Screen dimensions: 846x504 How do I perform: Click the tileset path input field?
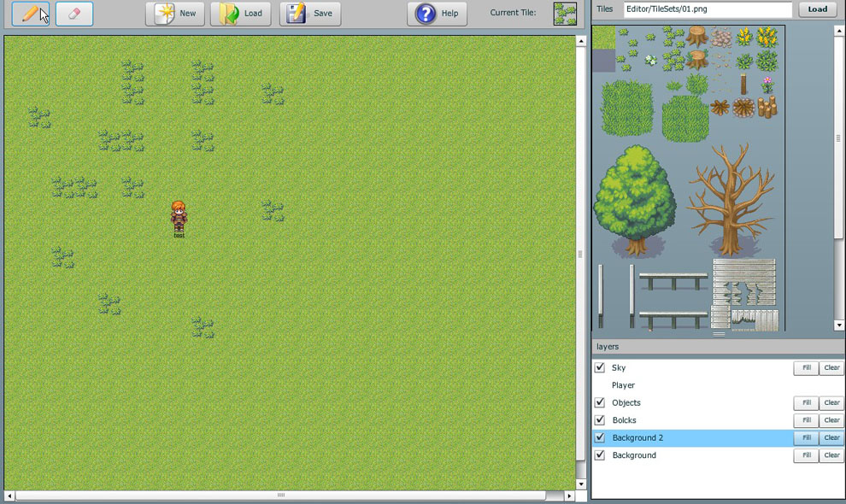(707, 9)
